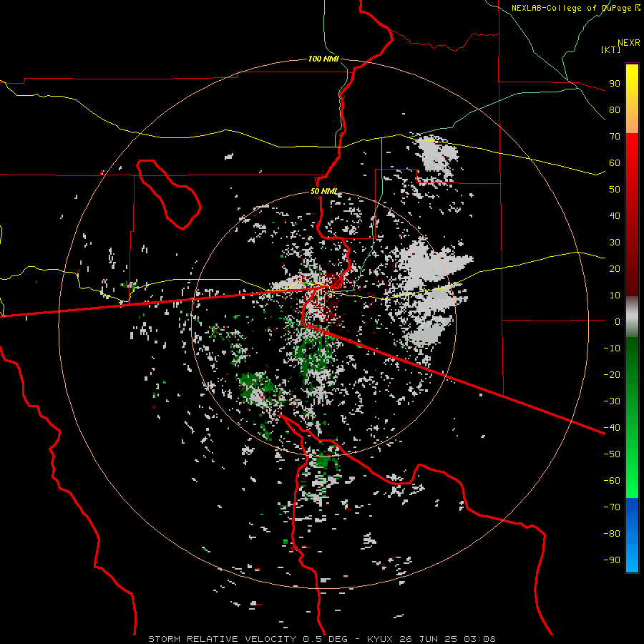
Task: Select the 10 knot scale label
Action: [615, 296]
